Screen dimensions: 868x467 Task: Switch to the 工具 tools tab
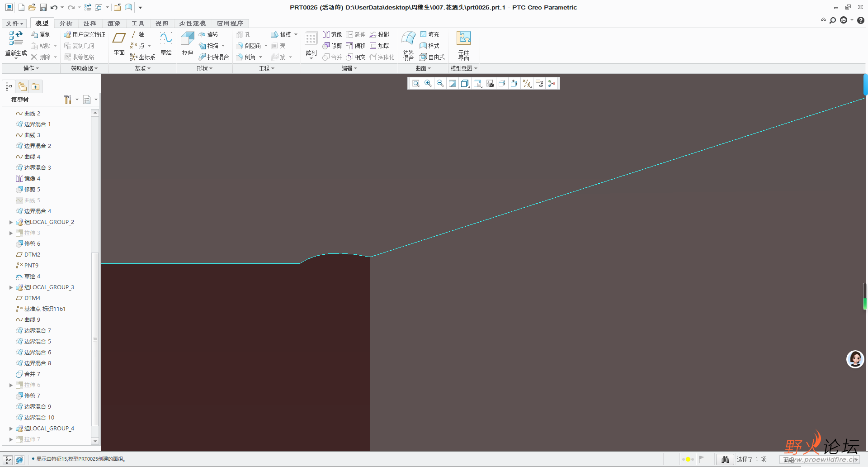[138, 23]
